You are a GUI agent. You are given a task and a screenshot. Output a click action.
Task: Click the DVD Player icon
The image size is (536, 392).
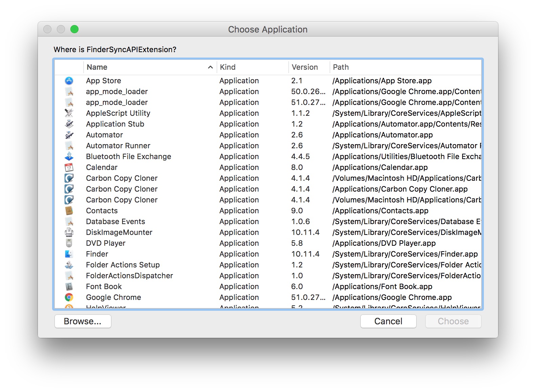pos(69,243)
